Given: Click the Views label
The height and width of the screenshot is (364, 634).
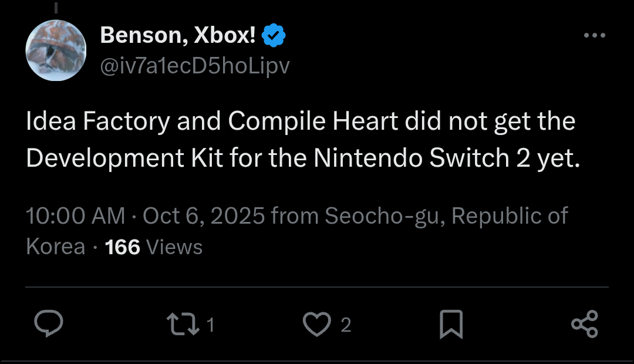Looking at the screenshot, I should [x=174, y=247].
